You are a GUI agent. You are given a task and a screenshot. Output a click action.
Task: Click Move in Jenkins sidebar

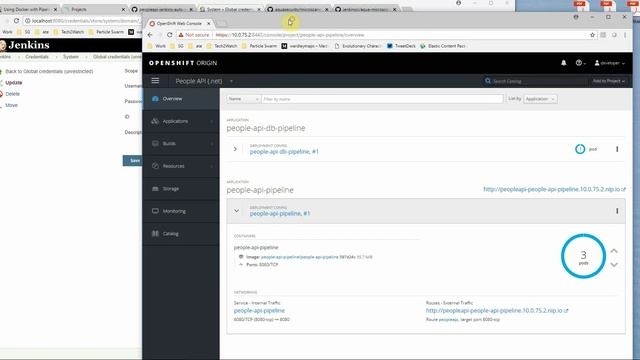point(11,105)
